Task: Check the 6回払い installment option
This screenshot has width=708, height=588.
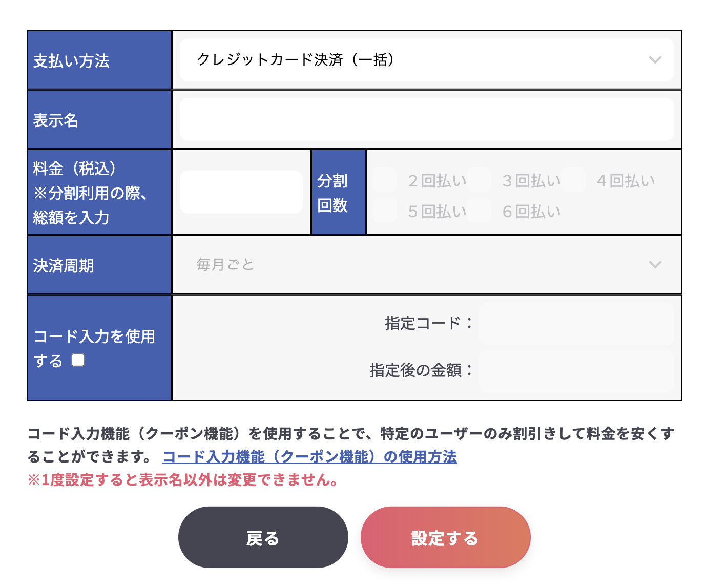Action: point(479,211)
